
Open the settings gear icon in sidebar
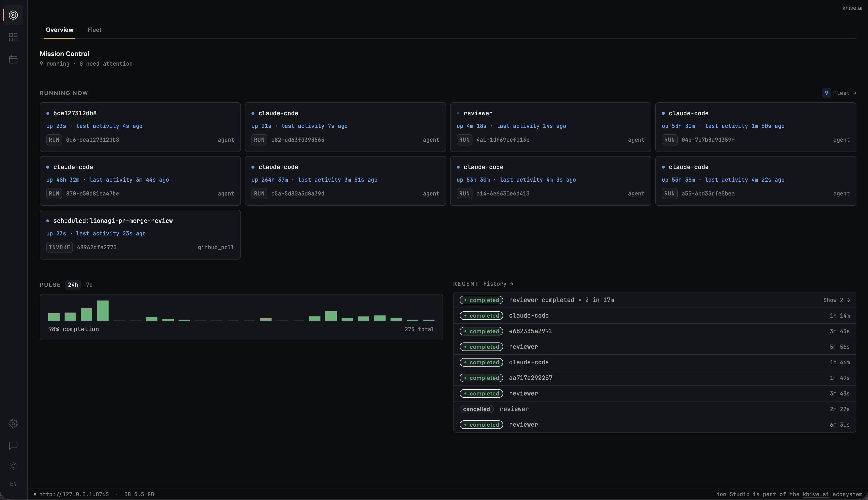point(13,423)
